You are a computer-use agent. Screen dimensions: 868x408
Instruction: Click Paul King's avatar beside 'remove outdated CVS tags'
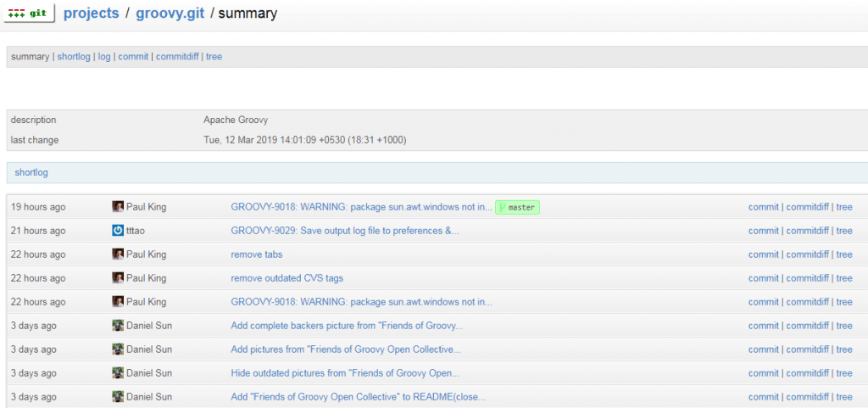click(x=117, y=278)
